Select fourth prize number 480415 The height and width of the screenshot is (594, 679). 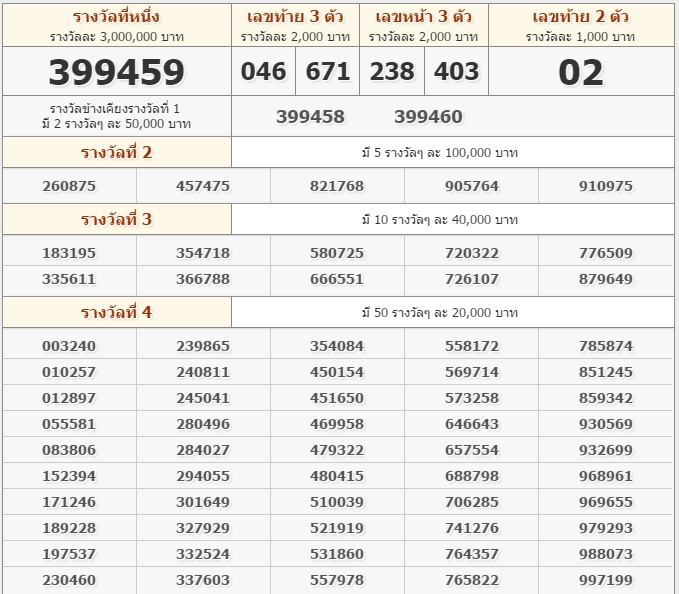(337, 476)
